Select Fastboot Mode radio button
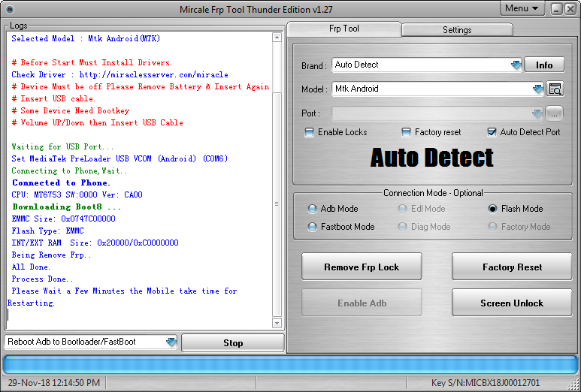581x392 pixels. tap(312, 227)
